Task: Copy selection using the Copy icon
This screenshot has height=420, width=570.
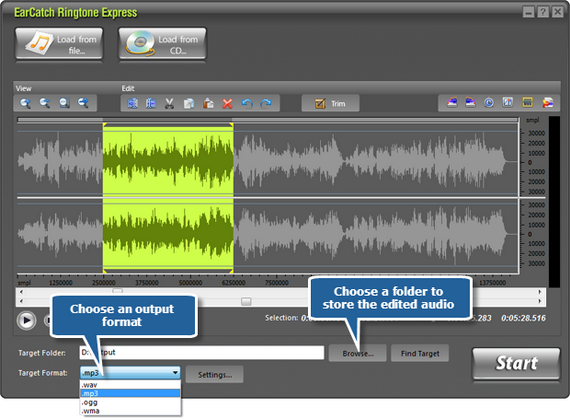Action: tap(189, 104)
